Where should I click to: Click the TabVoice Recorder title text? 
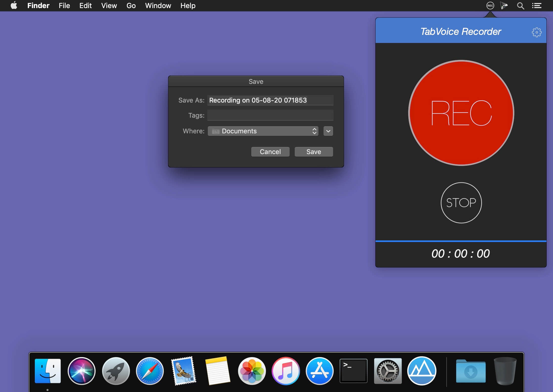pyautogui.click(x=460, y=32)
